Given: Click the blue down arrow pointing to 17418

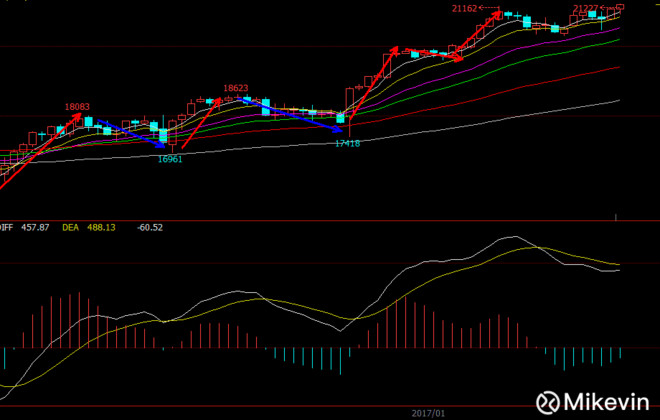Looking at the screenshot, I should pos(290,115).
